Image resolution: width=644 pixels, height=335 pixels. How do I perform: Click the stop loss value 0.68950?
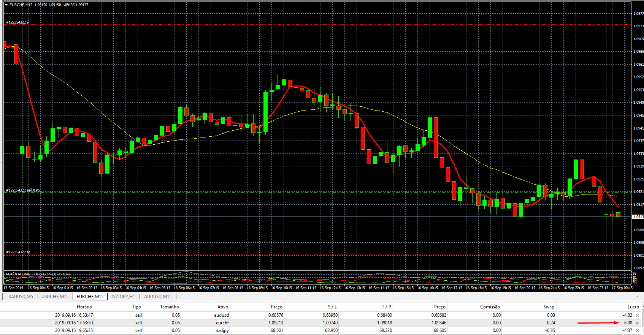point(330,315)
